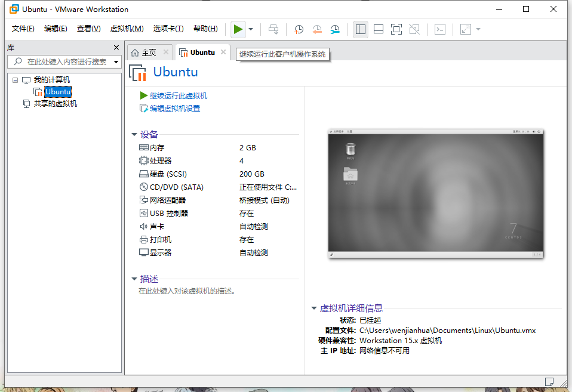
Task: Click the 200 GB disk size value
Action: tap(252, 174)
